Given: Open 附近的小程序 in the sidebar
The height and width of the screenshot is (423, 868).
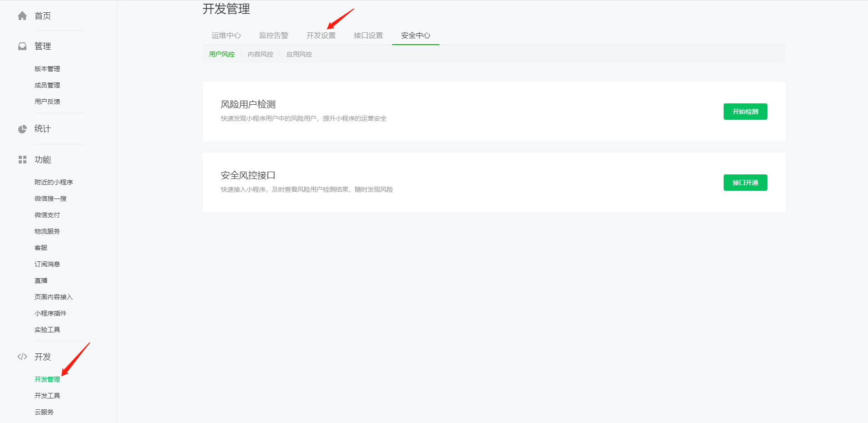Looking at the screenshot, I should click(x=54, y=182).
